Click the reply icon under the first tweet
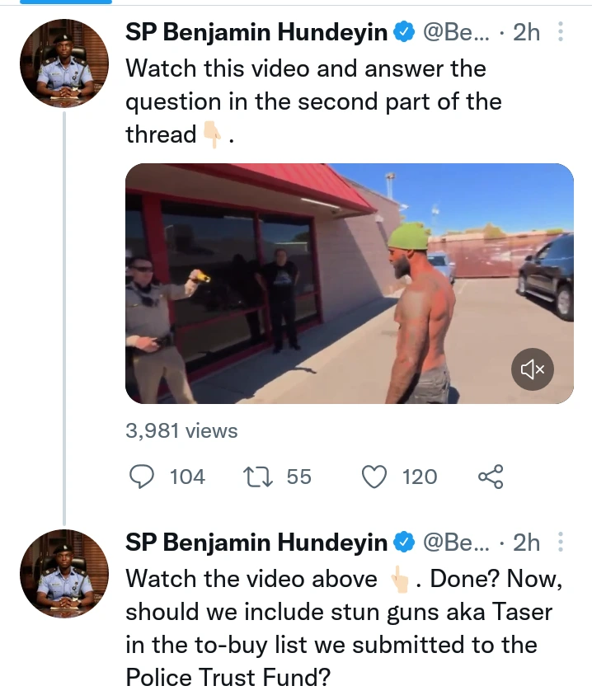Viewport: 592px width, 700px height. [x=143, y=477]
